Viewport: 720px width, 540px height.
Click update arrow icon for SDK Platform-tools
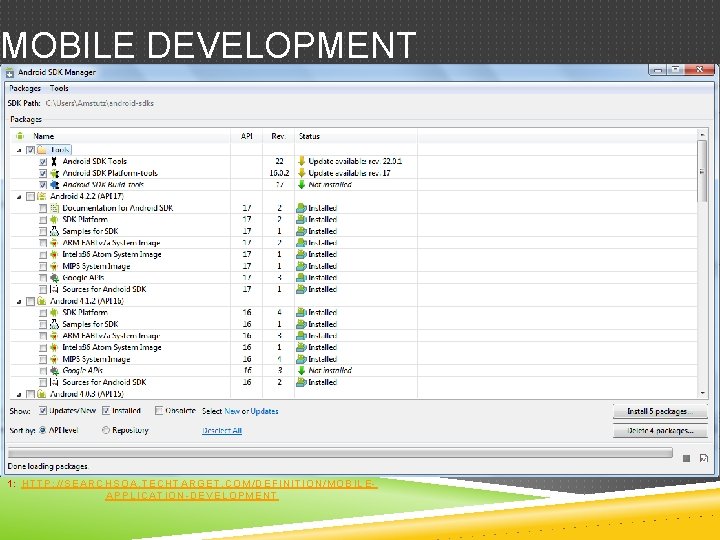pos(302,173)
